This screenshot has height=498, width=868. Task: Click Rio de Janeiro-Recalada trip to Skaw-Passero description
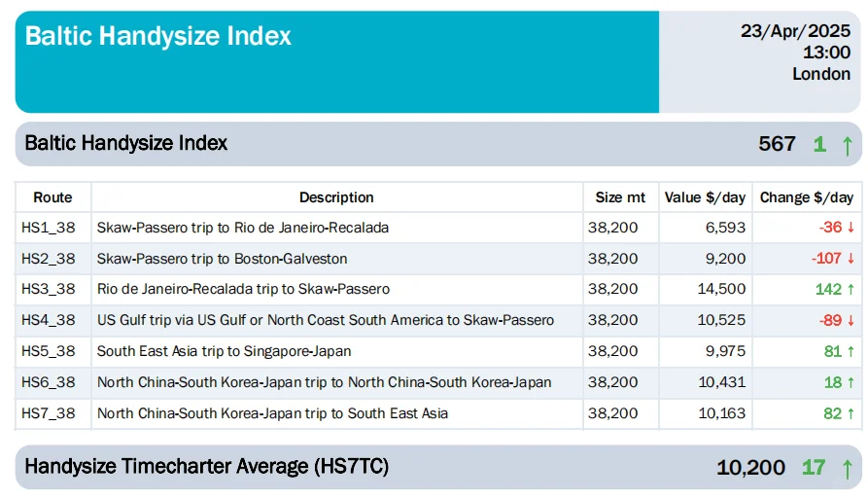click(243, 289)
